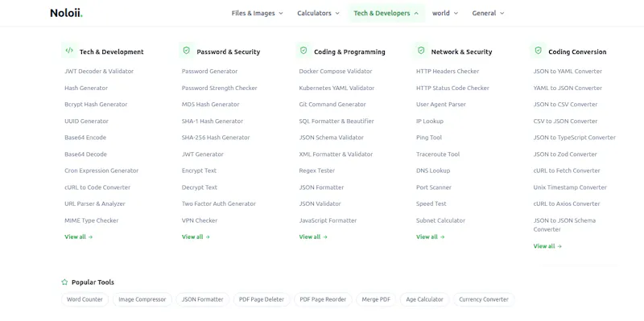
Task: Open JSON to YAML Converter
Action: [x=568, y=72]
